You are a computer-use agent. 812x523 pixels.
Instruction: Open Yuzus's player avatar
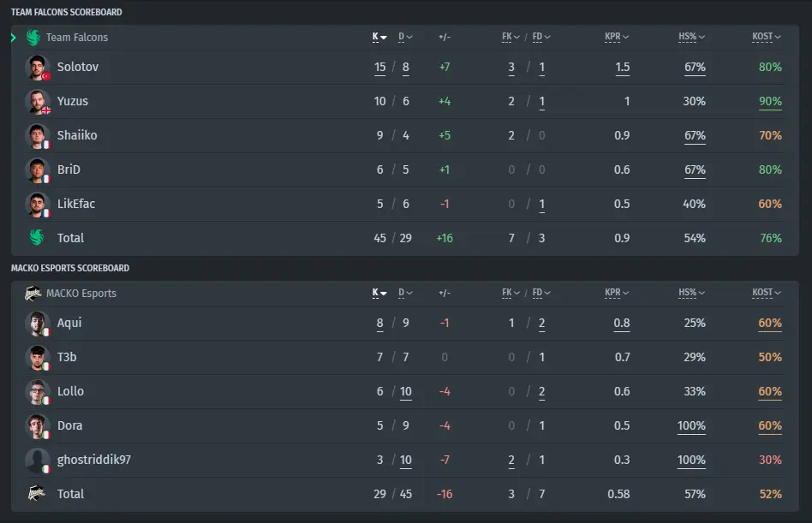38,101
